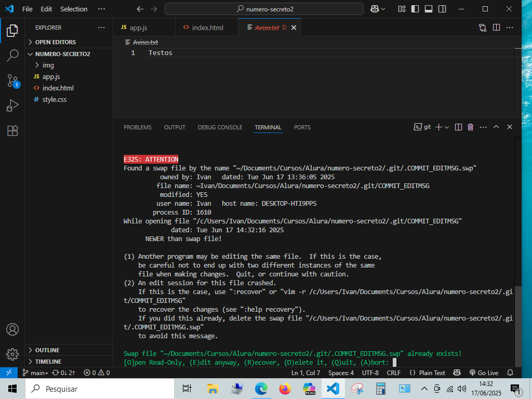This screenshot has width=532, height=399.
Task: Open the File menu
Action: 28,9
